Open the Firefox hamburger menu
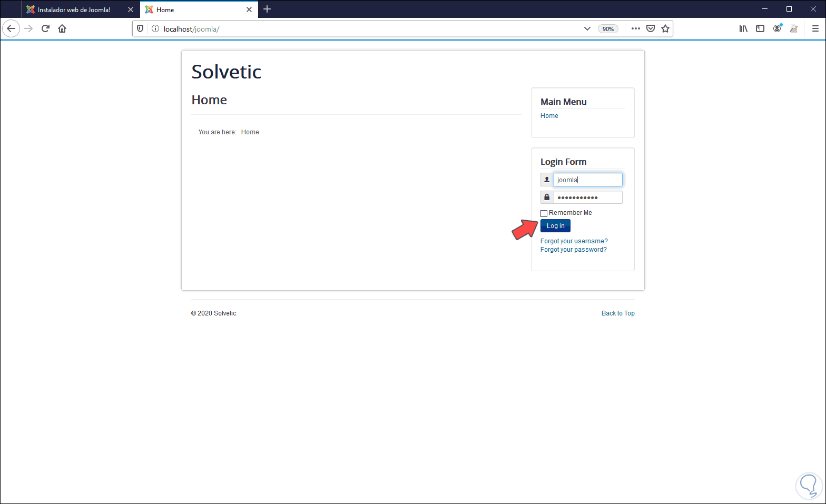This screenshot has width=826, height=504. [x=815, y=28]
